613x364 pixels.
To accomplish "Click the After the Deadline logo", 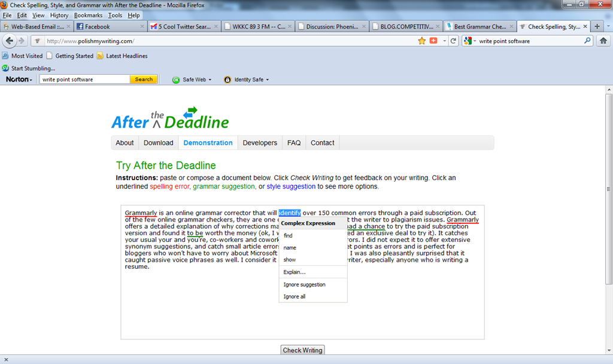I will point(170,118).
